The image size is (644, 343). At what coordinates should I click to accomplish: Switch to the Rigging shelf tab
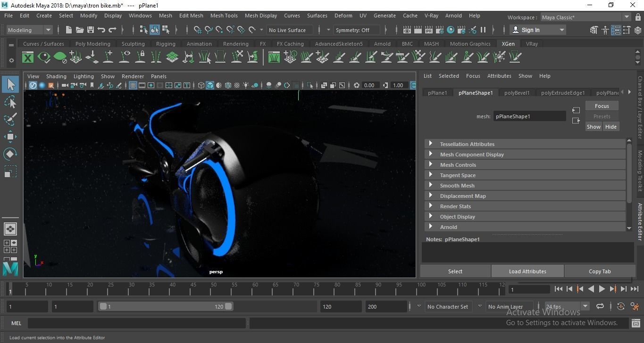[166, 44]
